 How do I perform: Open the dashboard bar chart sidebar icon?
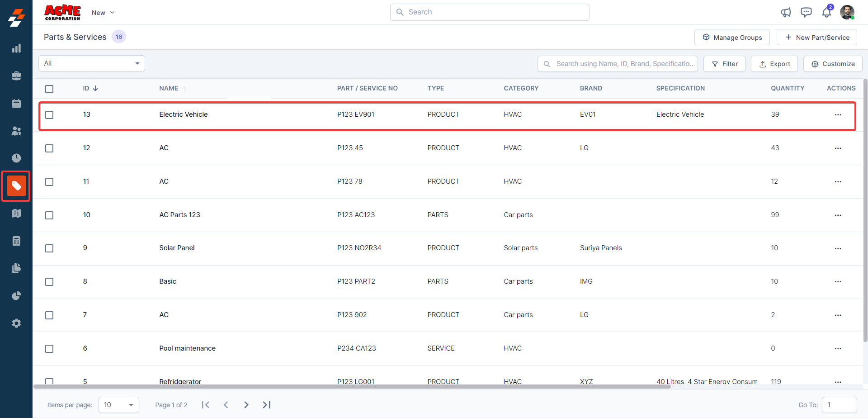(16, 48)
